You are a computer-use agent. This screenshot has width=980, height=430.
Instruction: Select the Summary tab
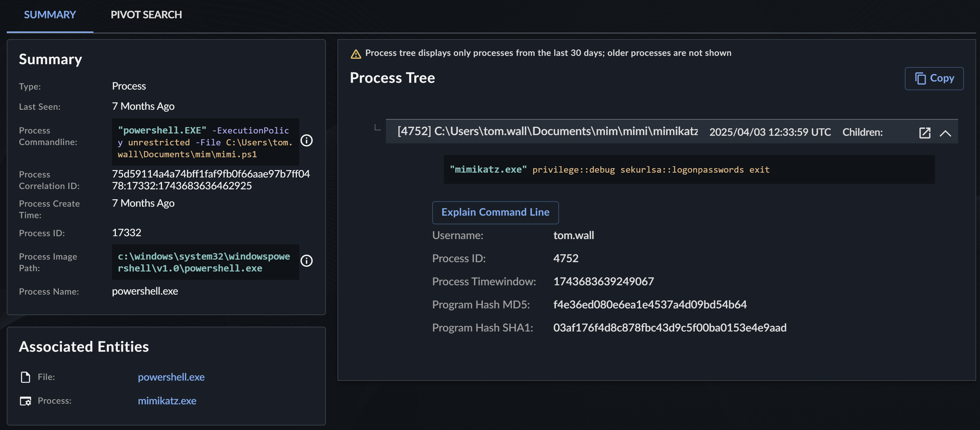[50, 15]
